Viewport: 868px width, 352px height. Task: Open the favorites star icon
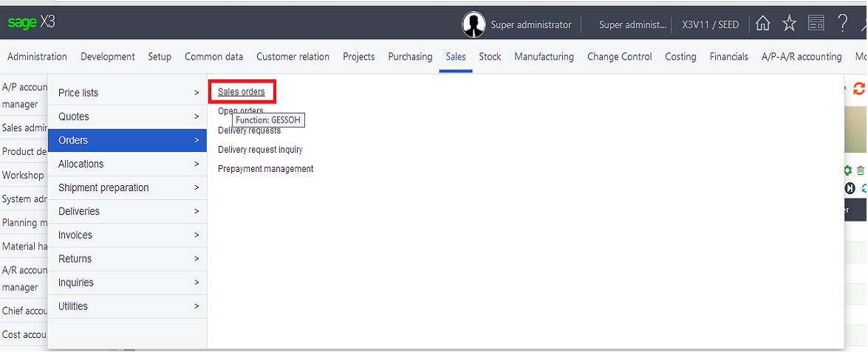coord(789,24)
